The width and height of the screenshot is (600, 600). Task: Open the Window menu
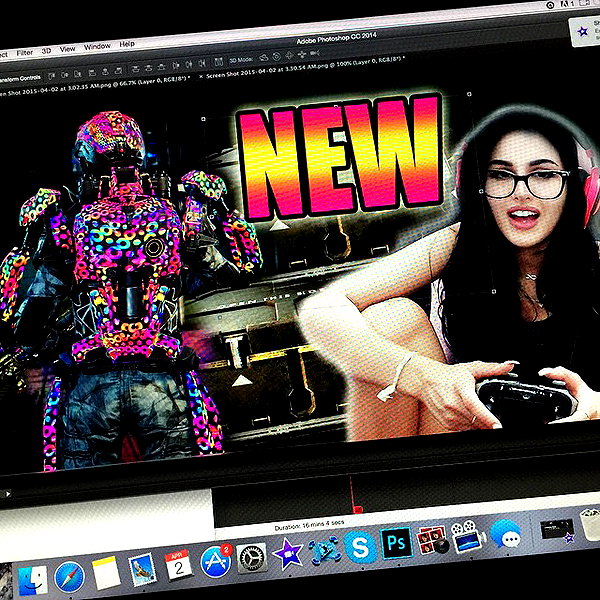[97, 46]
